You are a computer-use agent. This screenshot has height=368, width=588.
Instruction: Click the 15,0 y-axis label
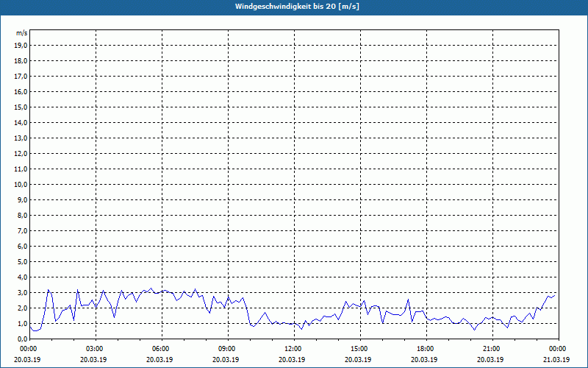21,107
